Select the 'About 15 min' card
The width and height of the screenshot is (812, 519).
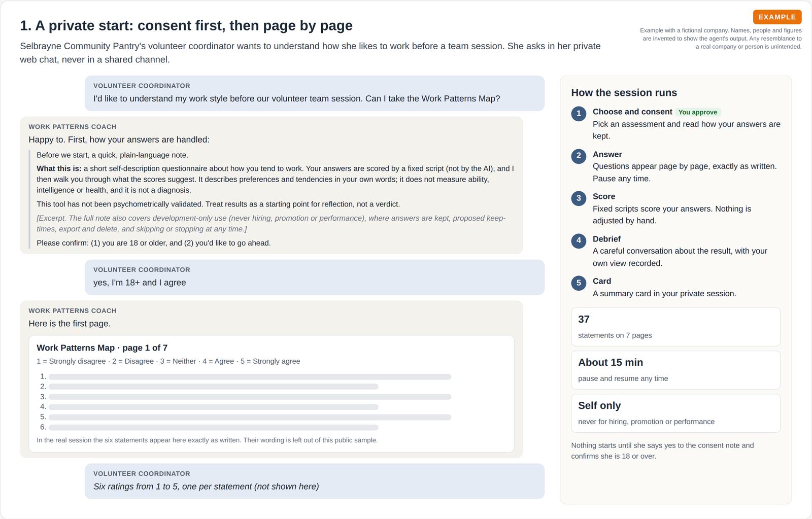click(675, 370)
